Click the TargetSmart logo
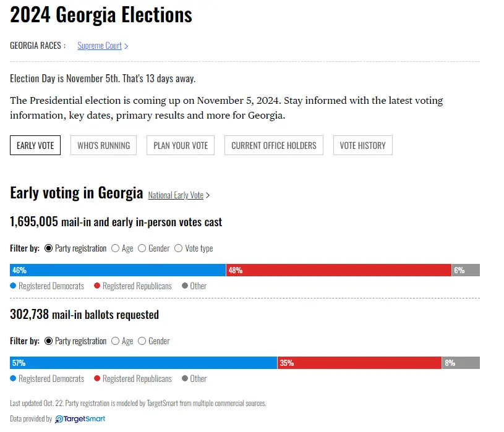Screen dimensions: 504x432 tap(80, 419)
